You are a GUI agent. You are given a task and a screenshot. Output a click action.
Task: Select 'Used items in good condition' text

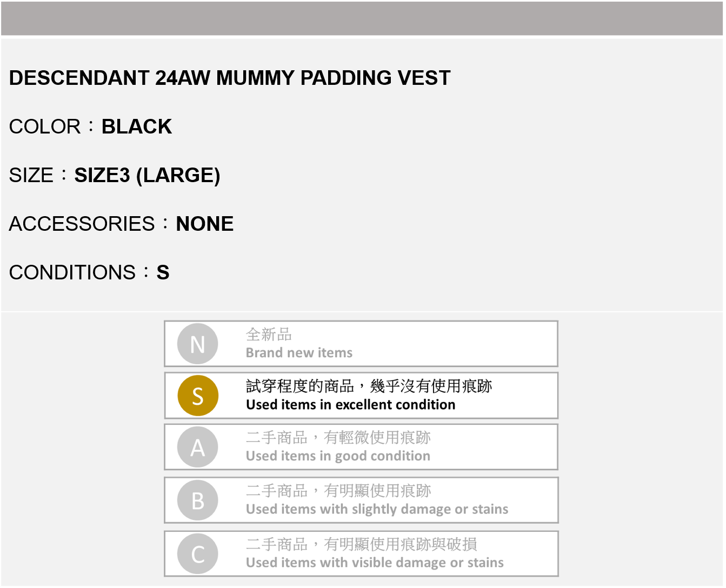coord(338,456)
